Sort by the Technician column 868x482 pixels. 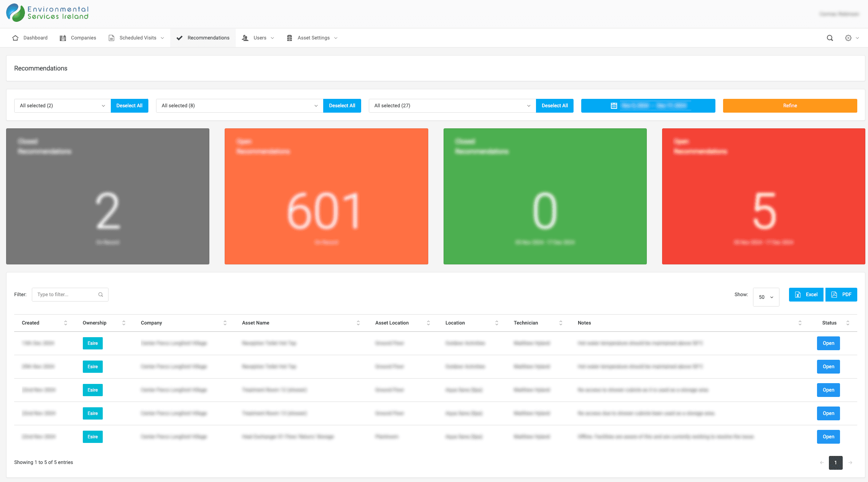(x=538, y=323)
